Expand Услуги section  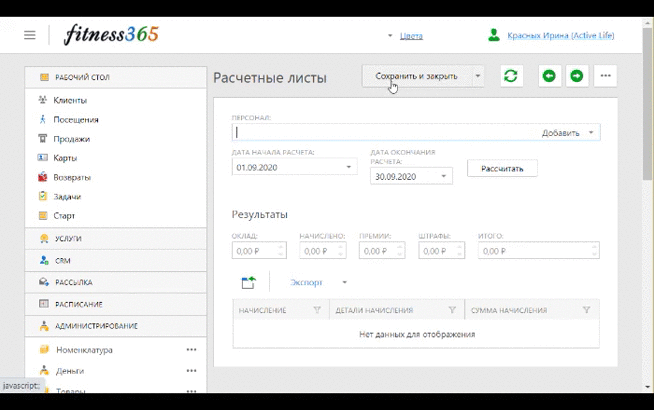pyautogui.click(x=116, y=239)
